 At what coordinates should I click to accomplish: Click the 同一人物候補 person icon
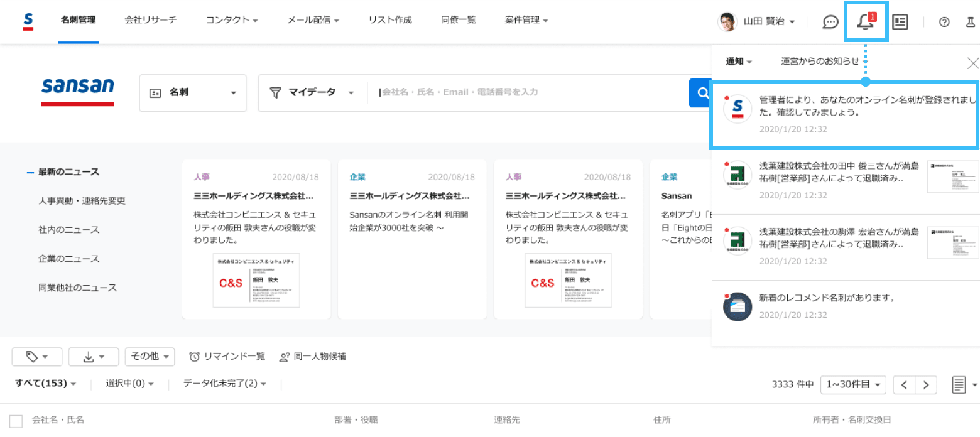pyautogui.click(x=284, y=357)
